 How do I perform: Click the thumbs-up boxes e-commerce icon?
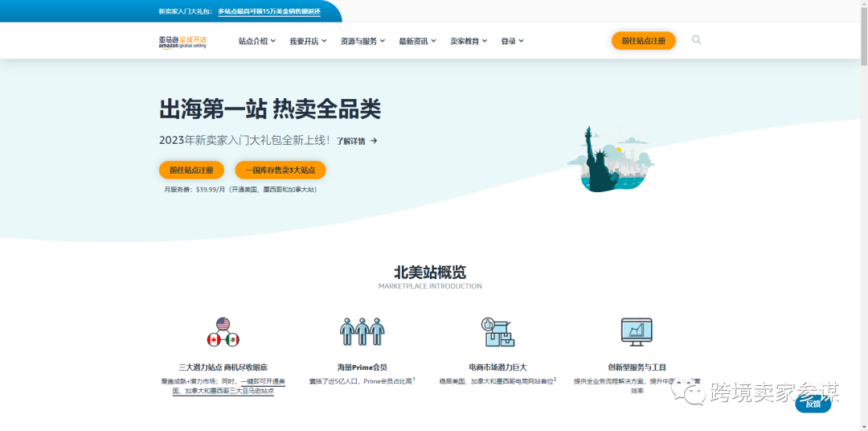click(x=497, y=332)
